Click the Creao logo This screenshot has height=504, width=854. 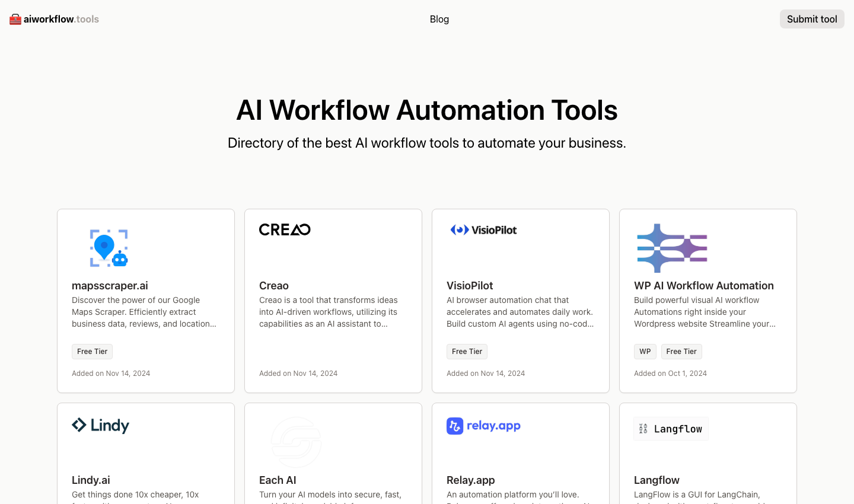(285, 229)
